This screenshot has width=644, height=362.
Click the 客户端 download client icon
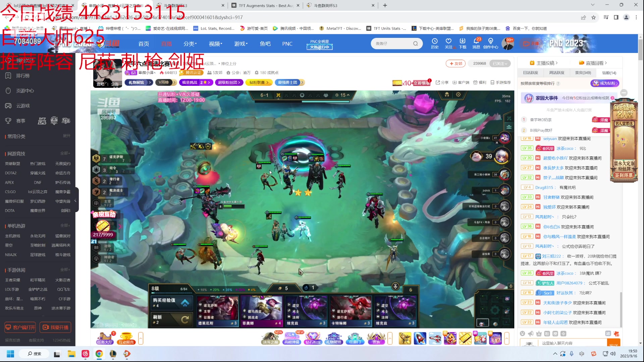[461, 82]
